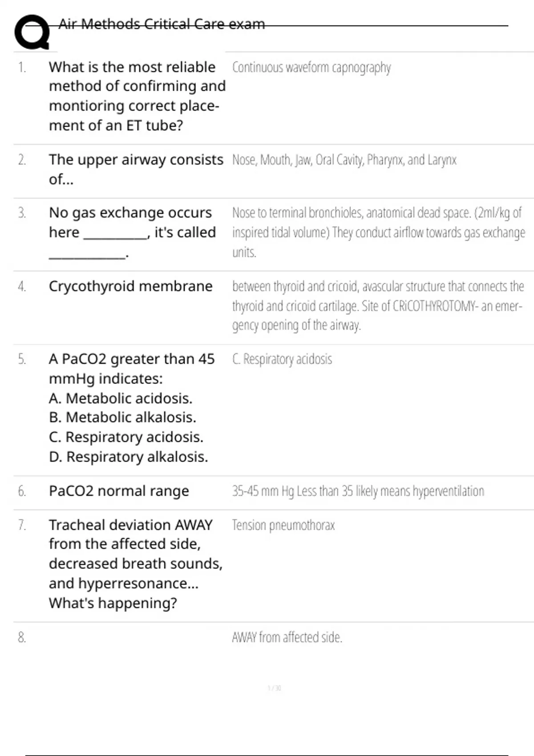Viewport: 534px width, 756px height.
Task: Click the PaCO2 greater than 45 question
Action: [132, 369]
